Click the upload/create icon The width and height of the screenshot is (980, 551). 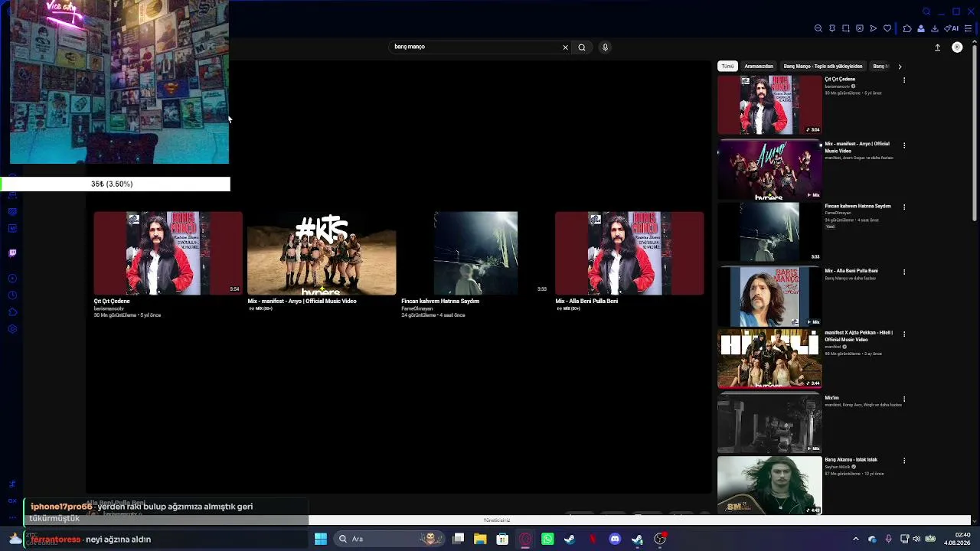pyautogui.click(x=937, y=47)
